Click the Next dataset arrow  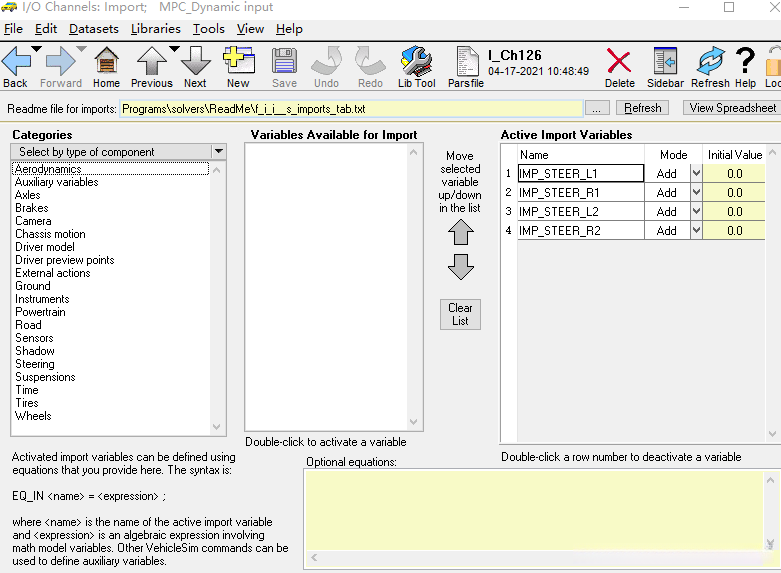(195, 64)
